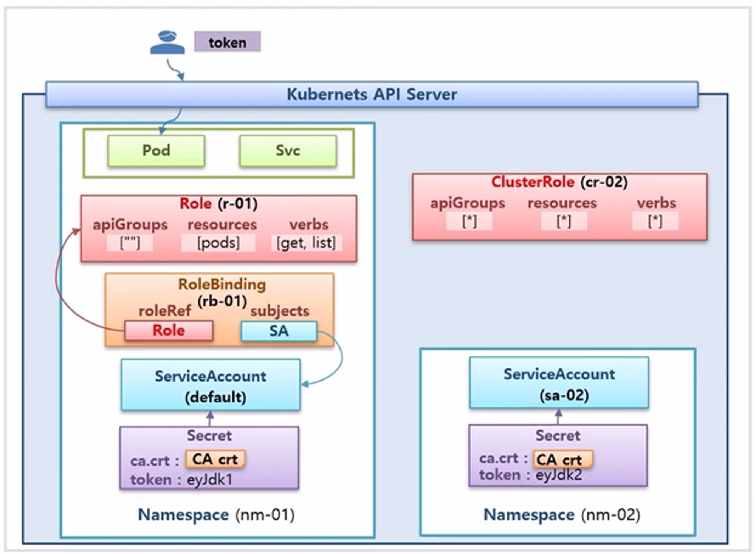Click CA crt box in nm-02 Secret
Image resolution: width=756 pixels, height=554 pixels.
[x=562, y=459]
